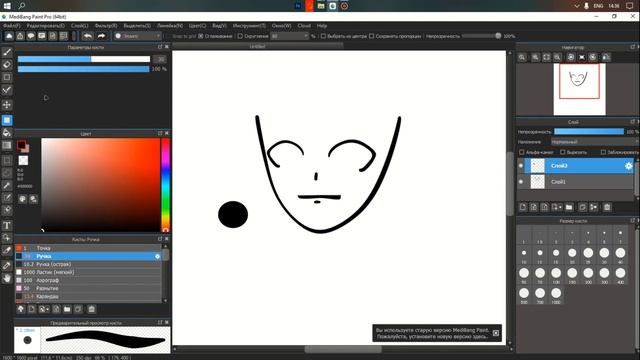Open the Help menu
Screen dimensions: 640x360
click(x=322, y=26)
